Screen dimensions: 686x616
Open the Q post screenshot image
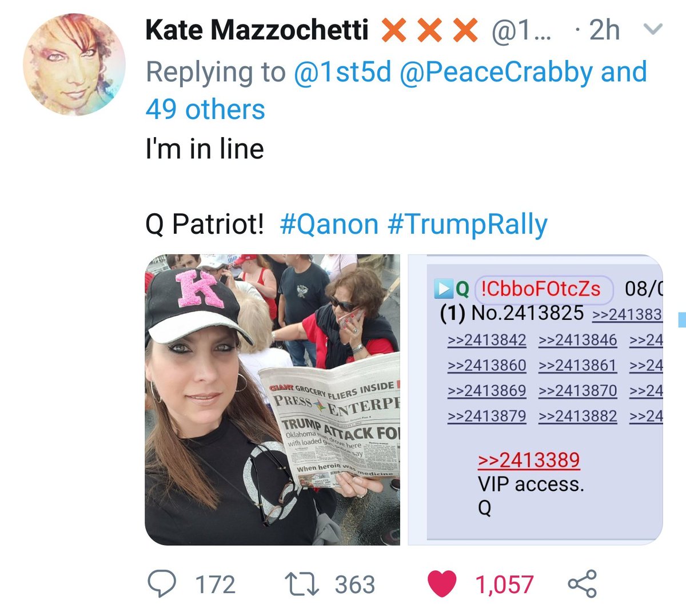pyautogui.click(x=535, y=399)
